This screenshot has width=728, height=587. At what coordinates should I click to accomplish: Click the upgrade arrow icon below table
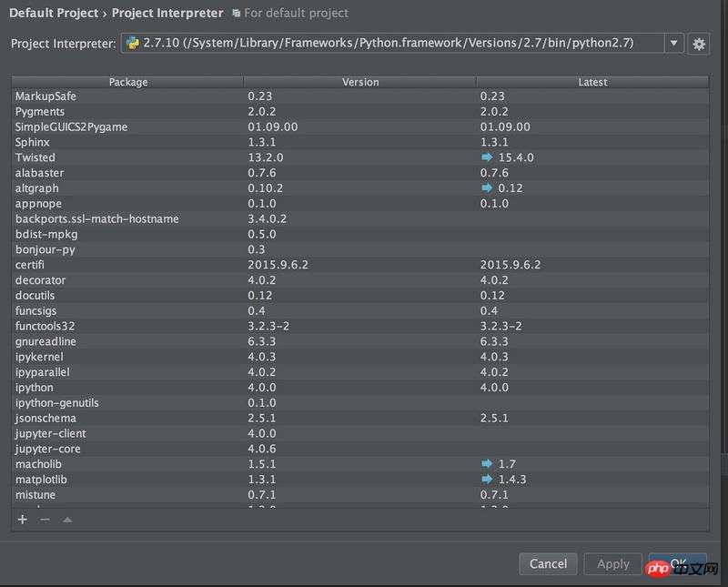pyautogui.click(x=67, y=519)
